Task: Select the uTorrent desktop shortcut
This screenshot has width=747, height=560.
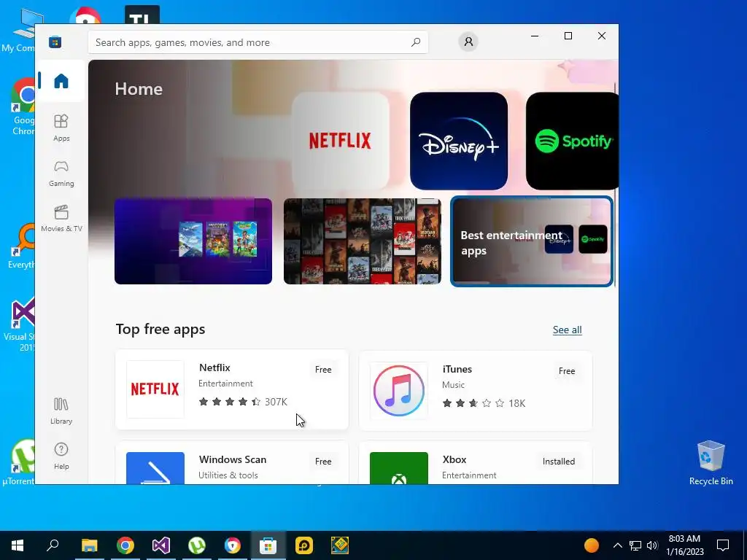Action: point(18,462)
